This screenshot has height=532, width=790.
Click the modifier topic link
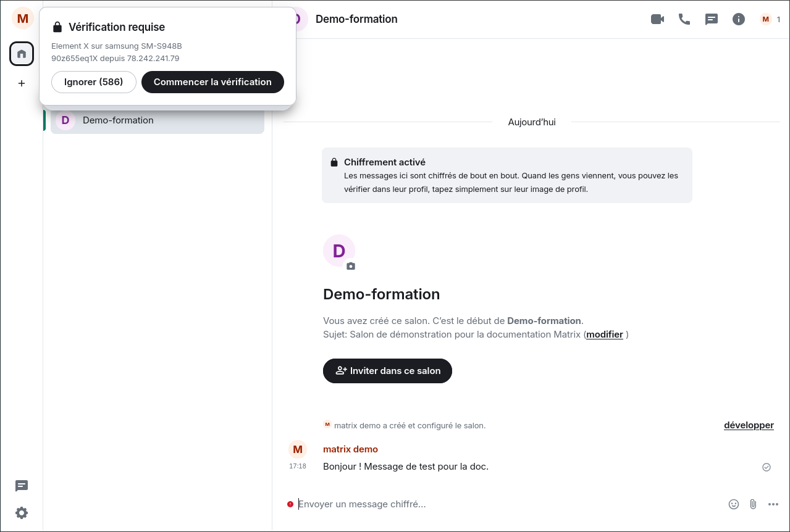pyautogui.click(x=605, y=335)
